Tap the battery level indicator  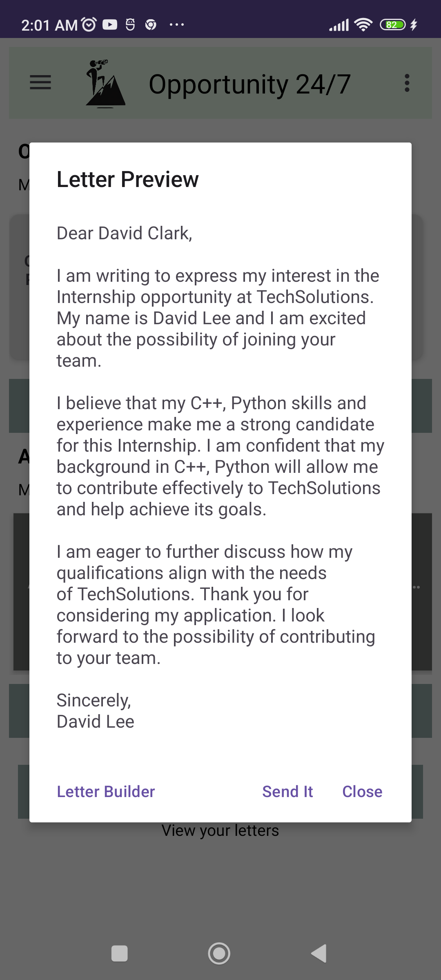[x=393, y=25]
